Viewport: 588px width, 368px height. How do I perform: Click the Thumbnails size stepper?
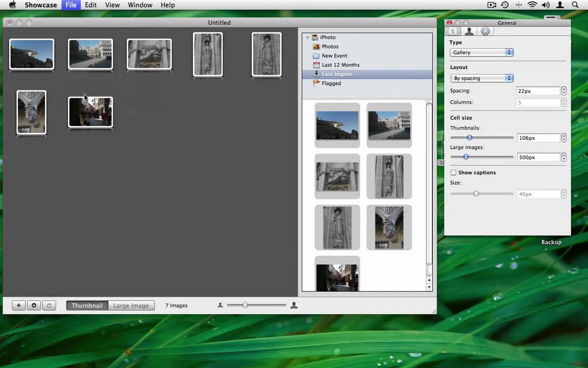[x=563, y=138]
